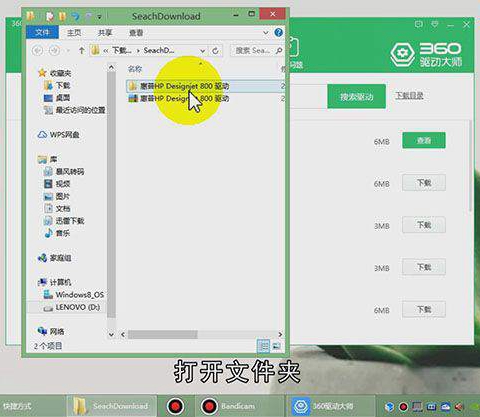Click the search magnifier icon
Screen dimensions: 480x417
[279, 51]
